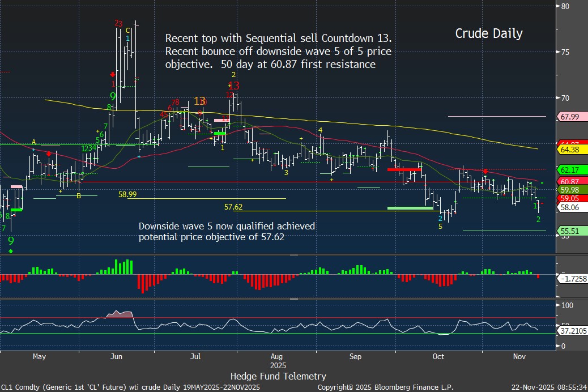The width and height of the screenshot is (588, 392).
Task: Click the yellow 57.62 price objective label
Action: (233, 207)
